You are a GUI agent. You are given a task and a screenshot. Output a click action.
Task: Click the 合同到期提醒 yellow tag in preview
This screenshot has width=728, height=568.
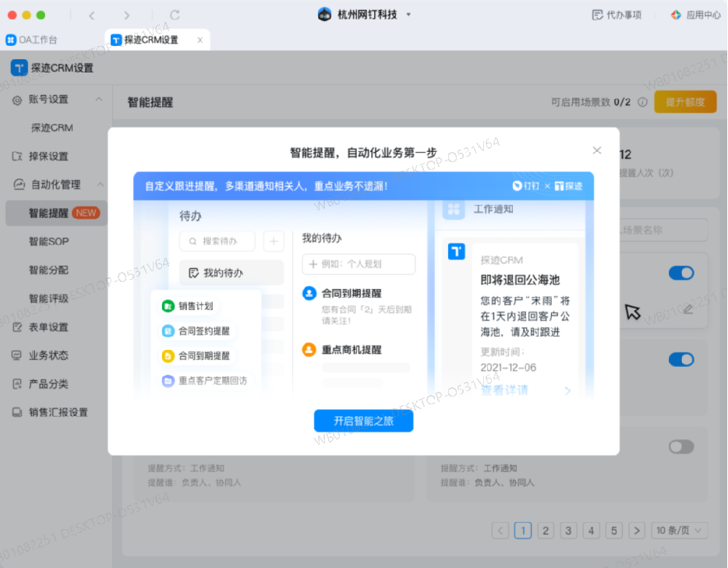pyautogui.click(x=196, y=356)
